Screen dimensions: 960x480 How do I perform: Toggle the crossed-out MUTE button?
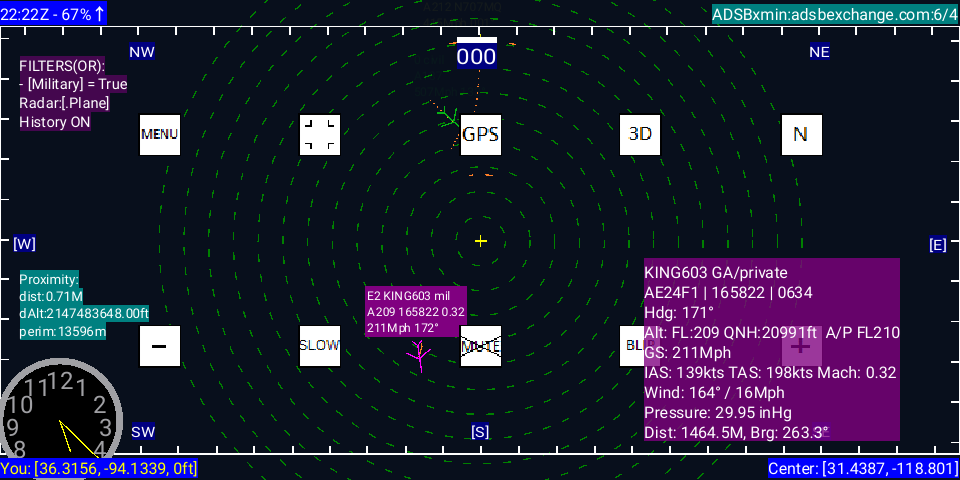click(x=480, y=346)
